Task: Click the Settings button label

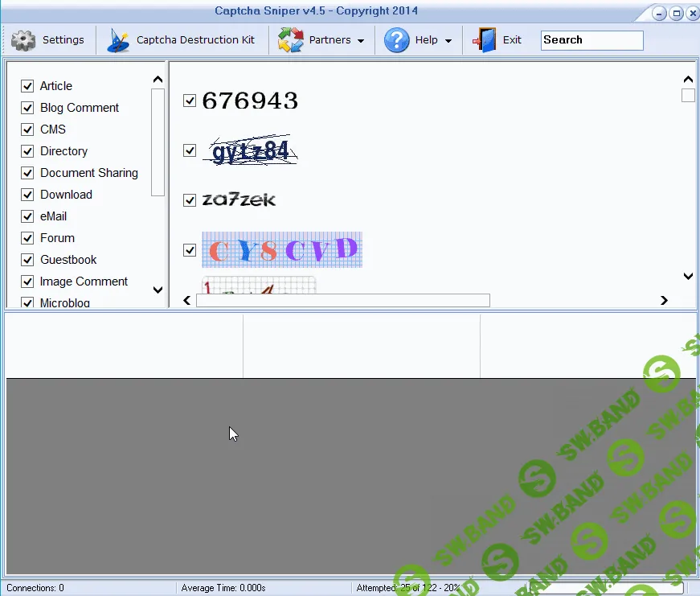Action: [63, 39]
